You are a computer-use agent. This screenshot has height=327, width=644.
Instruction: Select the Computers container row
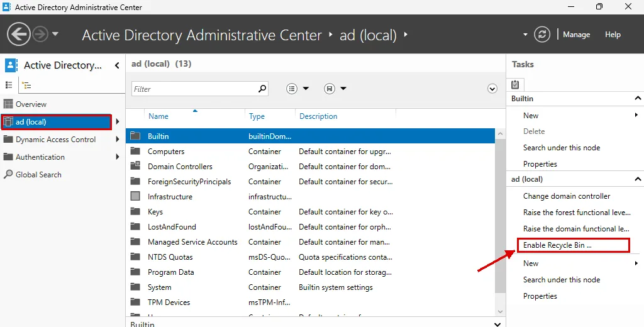tap(311, 152)
